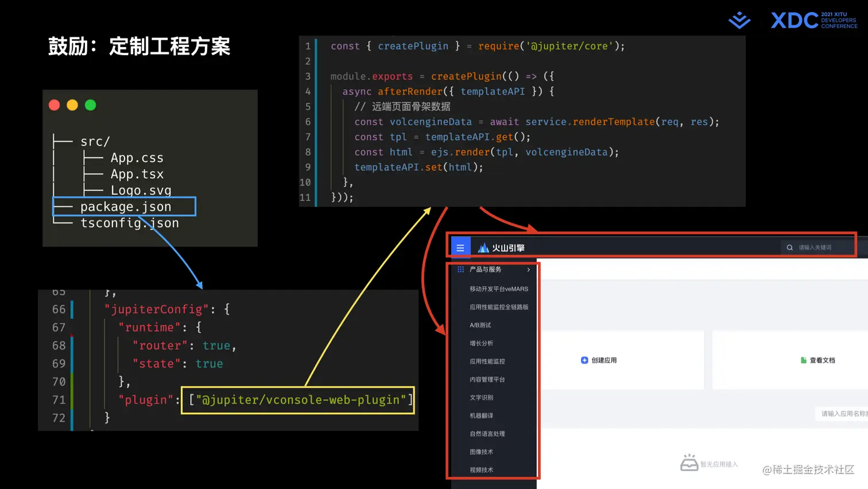Screen dimensions: 868x489
Task: Choose 机器翻译 in the sidebar
Action: 481,415
